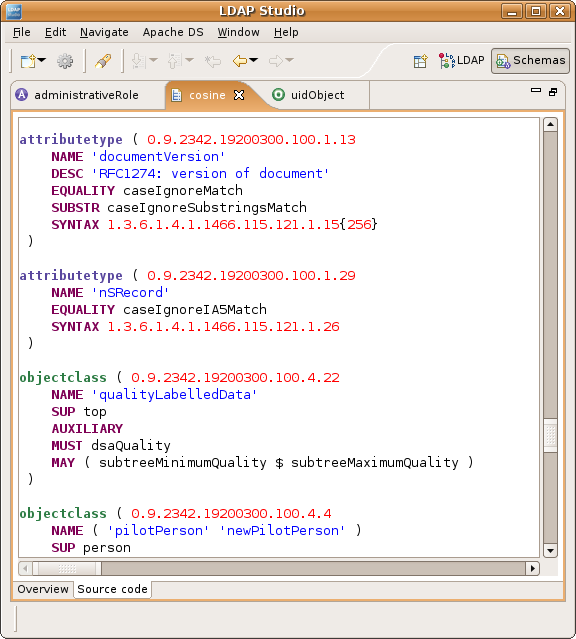Minimize the editor area
The image size is (576, 639).
[x=536, y=90]
